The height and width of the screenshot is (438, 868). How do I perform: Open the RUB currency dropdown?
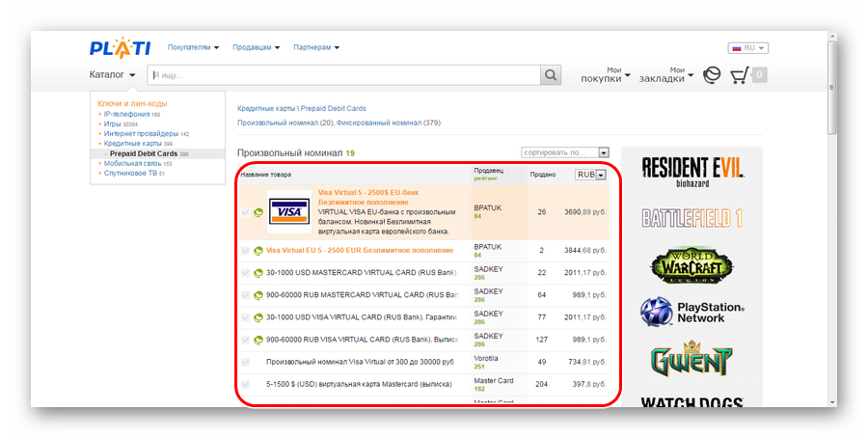tap(590, 175)
